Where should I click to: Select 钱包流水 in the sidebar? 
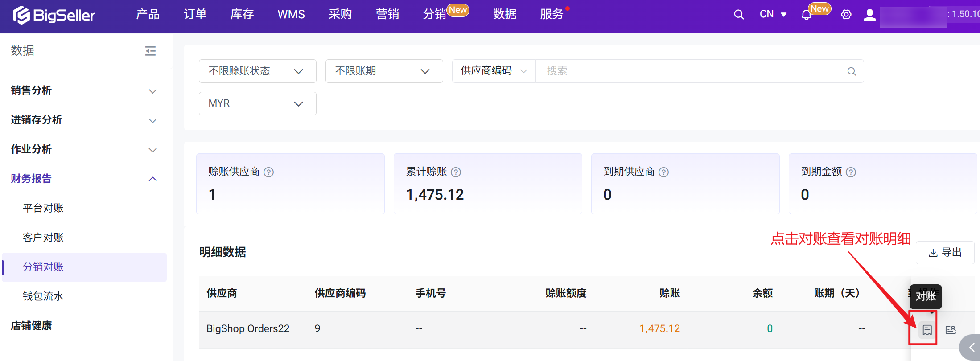point(43,296)
